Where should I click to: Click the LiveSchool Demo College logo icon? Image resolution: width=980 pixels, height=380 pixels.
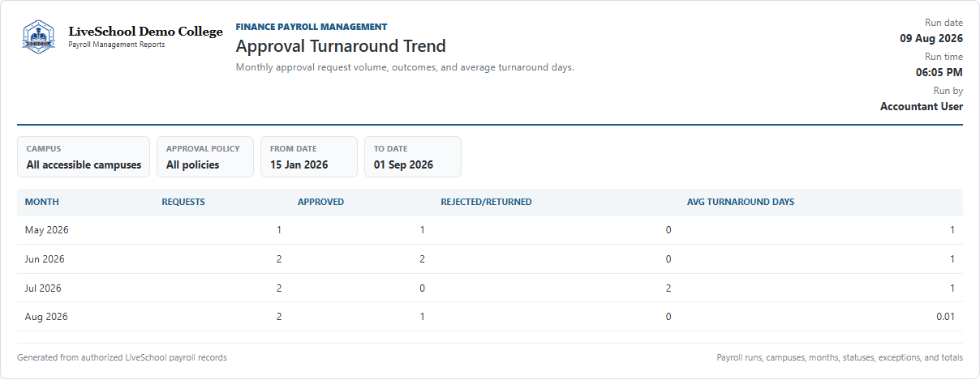[39, 36]
